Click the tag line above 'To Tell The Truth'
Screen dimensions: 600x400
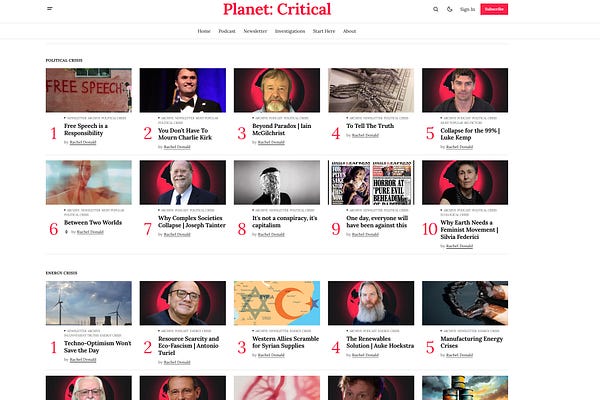click(377, 118)
